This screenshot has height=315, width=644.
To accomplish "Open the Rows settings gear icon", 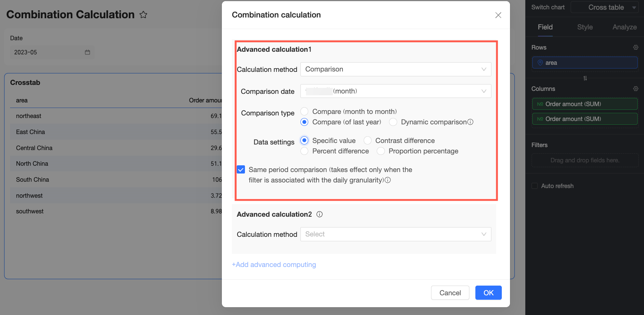I will coord(636,47).
